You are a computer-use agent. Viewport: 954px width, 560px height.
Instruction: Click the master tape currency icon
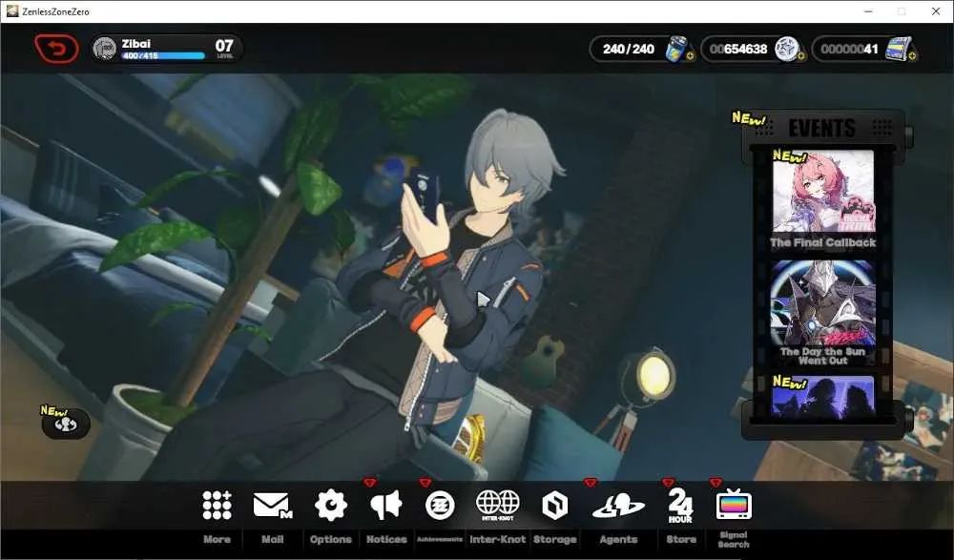[x=898, y=49]
